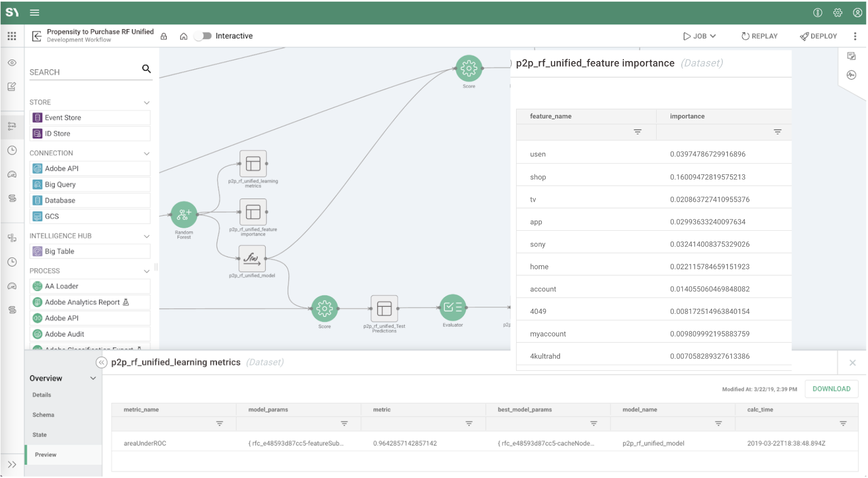Open the p2p_rf_unified_learning metrics dataset node
The height and width of the screenshot is (478, 868).
pyautogui.click(x=253, y=164)
